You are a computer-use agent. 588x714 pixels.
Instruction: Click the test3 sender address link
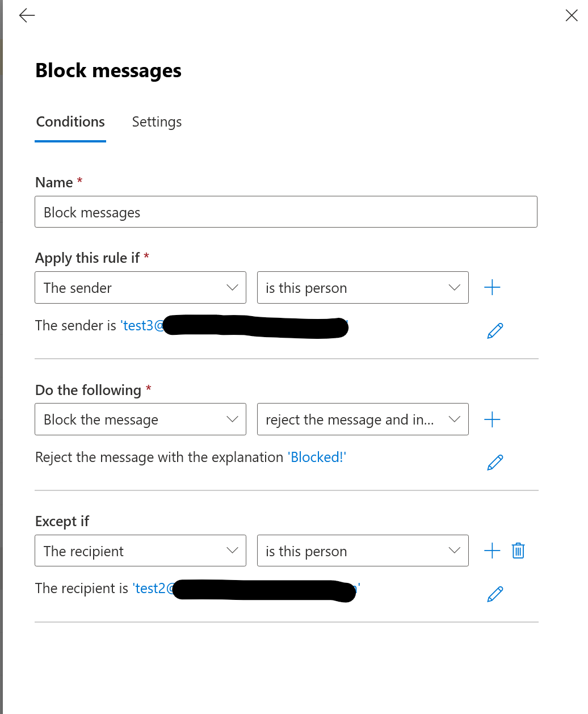(x=142, y=325)
